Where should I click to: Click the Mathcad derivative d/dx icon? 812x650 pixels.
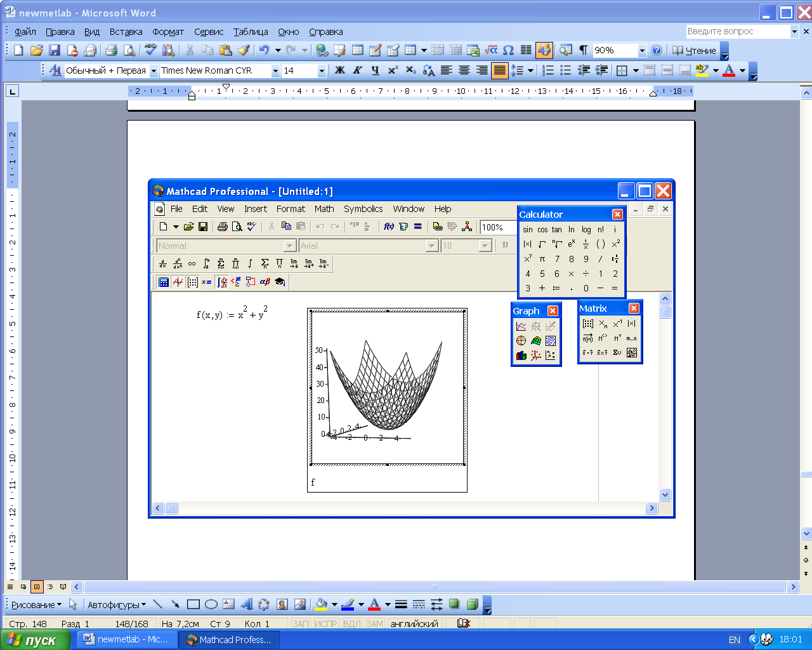(x=163, y=263)
